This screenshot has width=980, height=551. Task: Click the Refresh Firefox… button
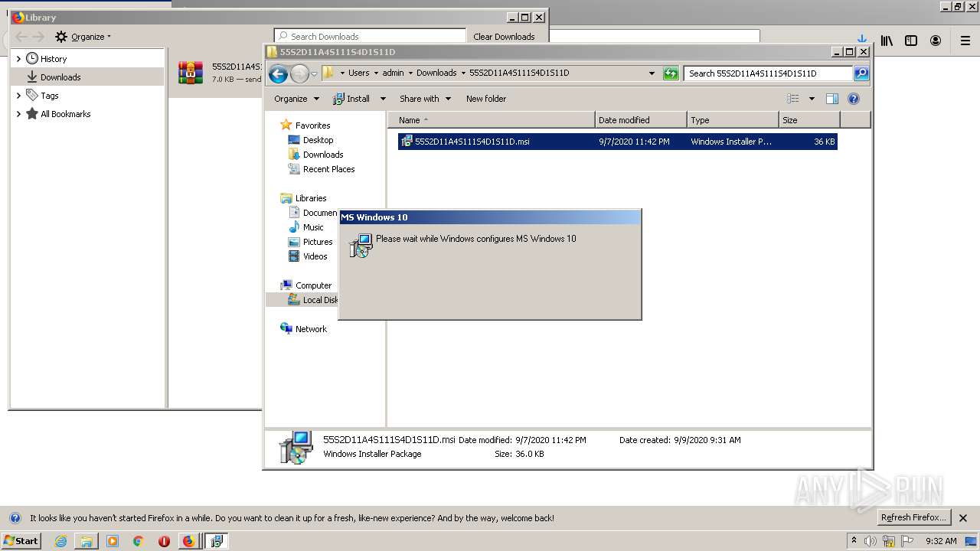914,518
